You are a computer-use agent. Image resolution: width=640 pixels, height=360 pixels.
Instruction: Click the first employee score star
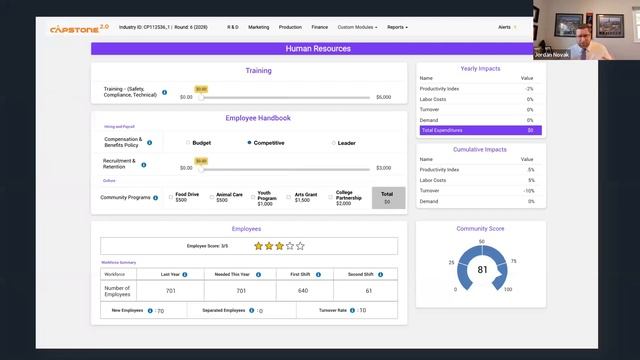coord(258,246)
